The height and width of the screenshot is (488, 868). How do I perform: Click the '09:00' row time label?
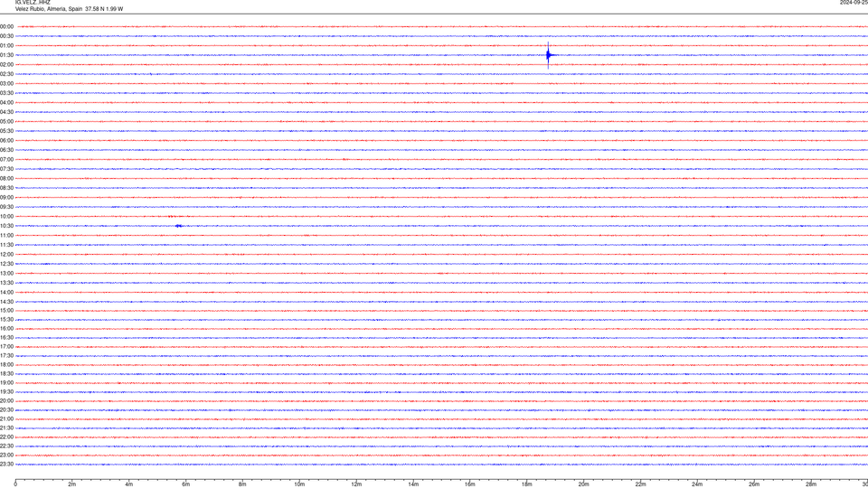pos(6,198)
